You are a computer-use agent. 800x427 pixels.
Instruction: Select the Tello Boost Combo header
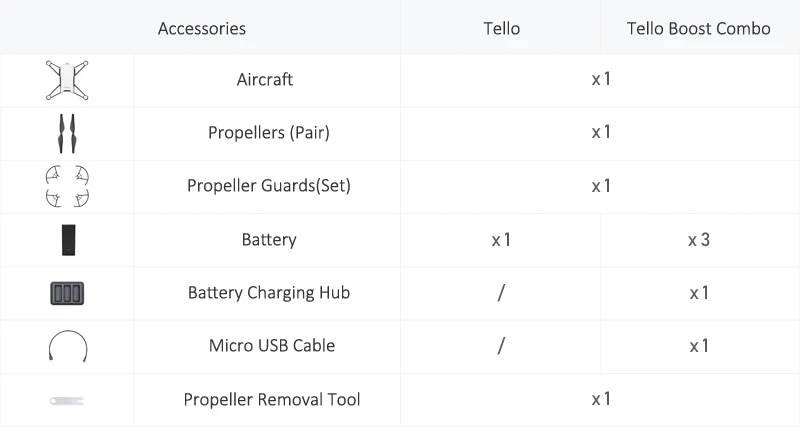[x=698, y=29]
